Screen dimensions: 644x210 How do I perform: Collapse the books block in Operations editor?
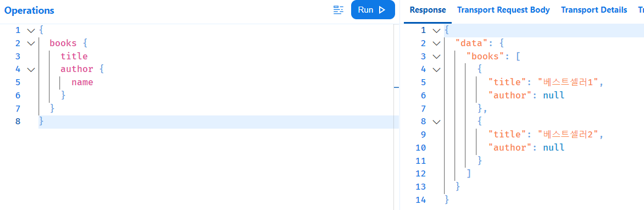click(x=31, y=43)
